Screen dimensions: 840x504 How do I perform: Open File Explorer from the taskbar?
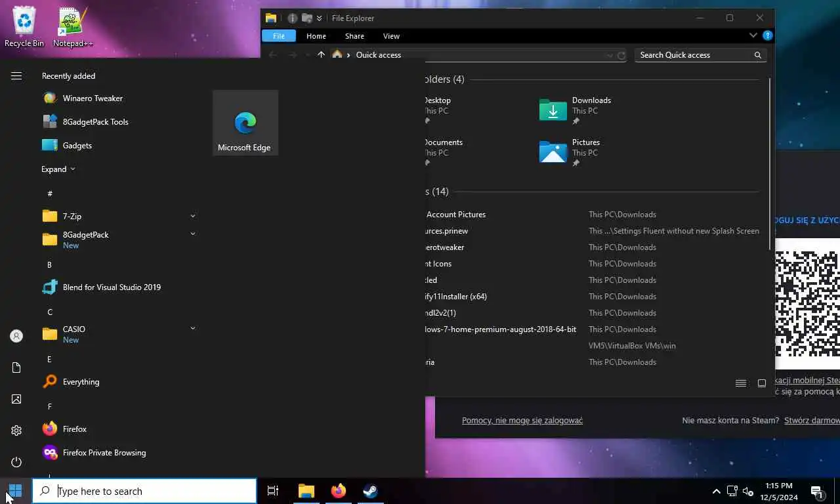[306, 491]
